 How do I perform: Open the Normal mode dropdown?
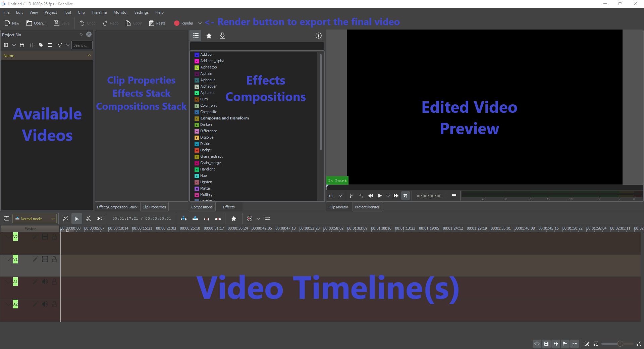pos(35,218)
